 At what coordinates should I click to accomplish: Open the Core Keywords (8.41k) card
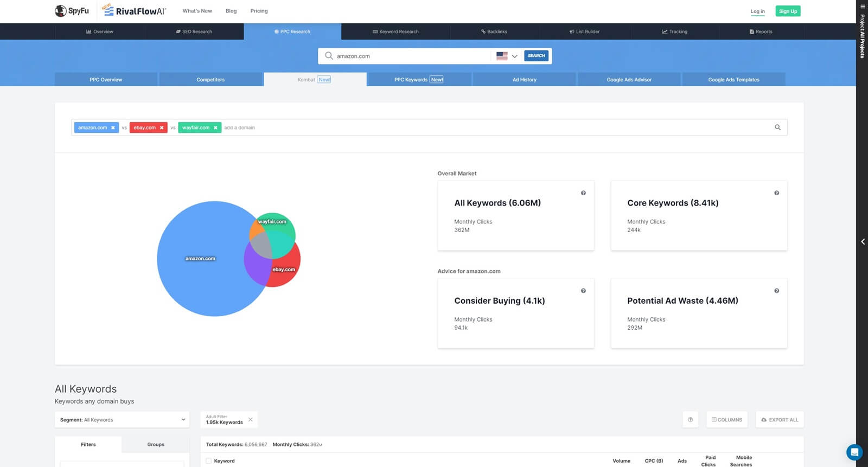click(699, 215)
